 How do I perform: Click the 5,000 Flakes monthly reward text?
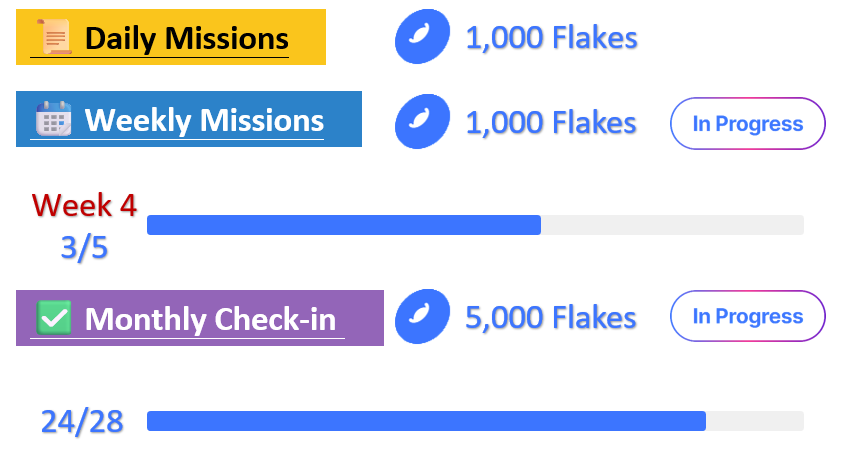pos(551,317)
